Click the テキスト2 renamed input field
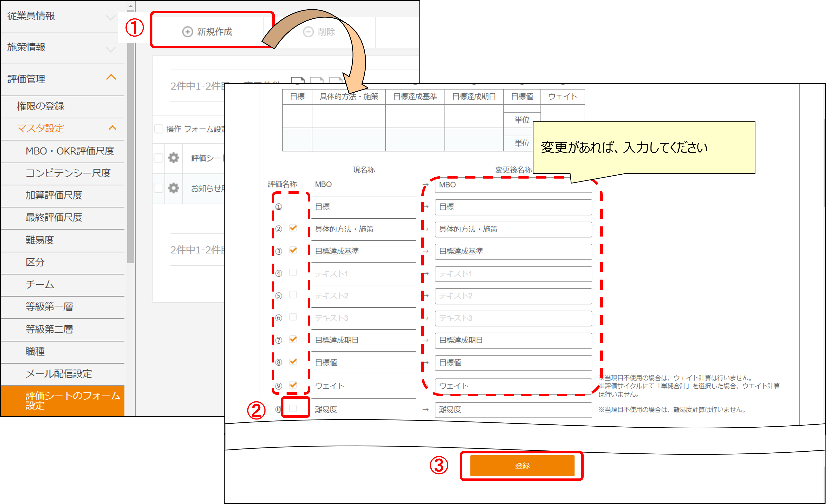This screenshot has width=826, height=504. coord(513,296)
